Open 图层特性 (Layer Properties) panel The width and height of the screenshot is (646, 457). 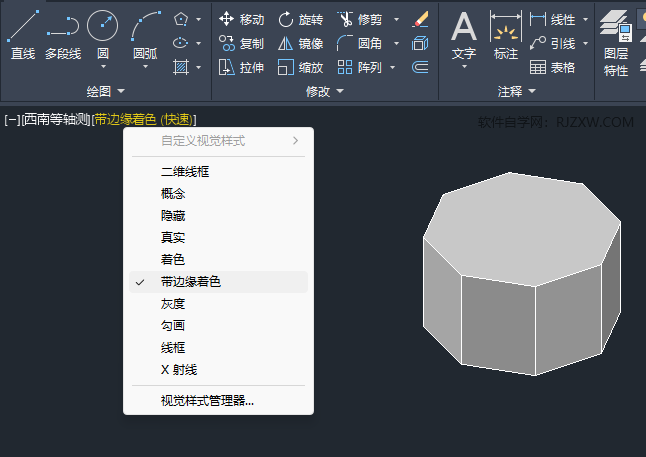click(x=616, y=40)
